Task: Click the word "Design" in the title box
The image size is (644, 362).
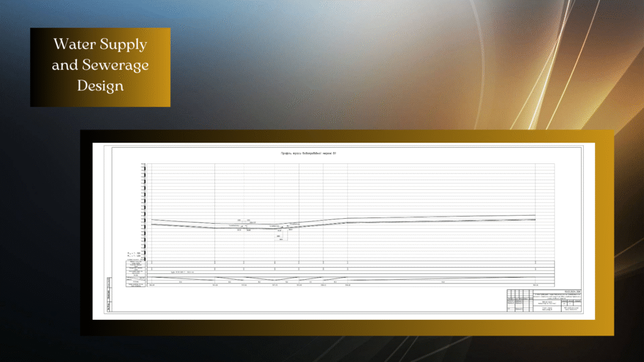Action: [x=100, y=86]
